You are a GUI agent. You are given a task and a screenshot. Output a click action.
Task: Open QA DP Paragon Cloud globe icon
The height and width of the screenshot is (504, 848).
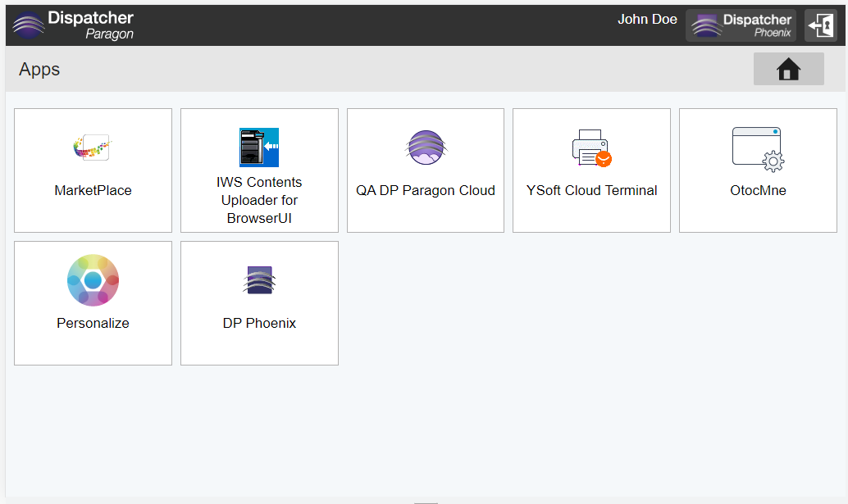[426, 148]
